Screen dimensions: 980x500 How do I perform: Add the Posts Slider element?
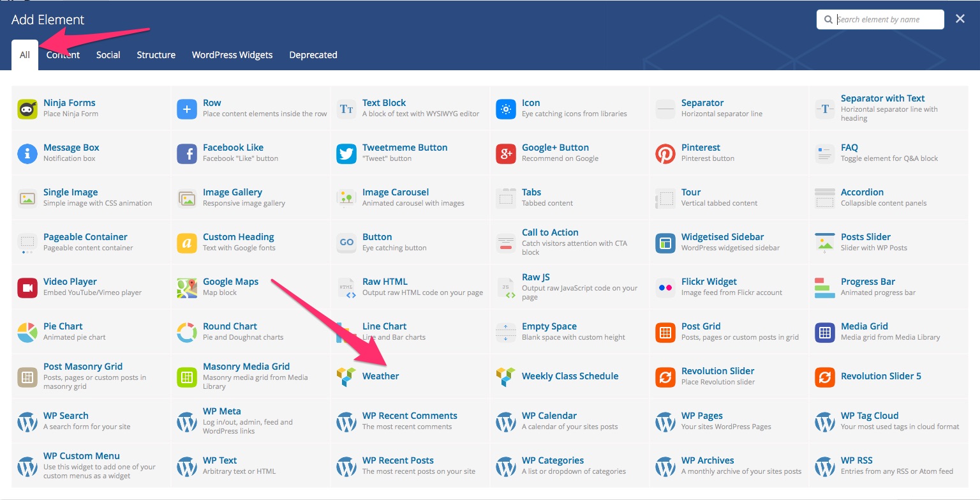(889, 242)
